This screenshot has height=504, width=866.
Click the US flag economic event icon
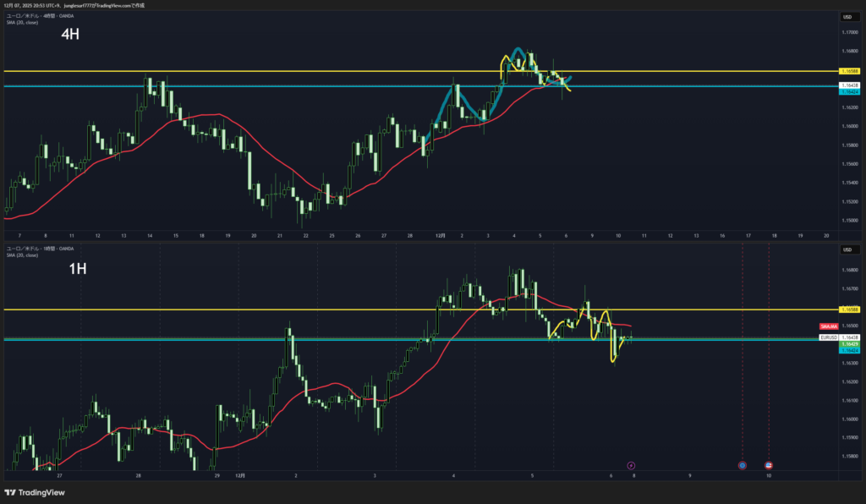769,465
